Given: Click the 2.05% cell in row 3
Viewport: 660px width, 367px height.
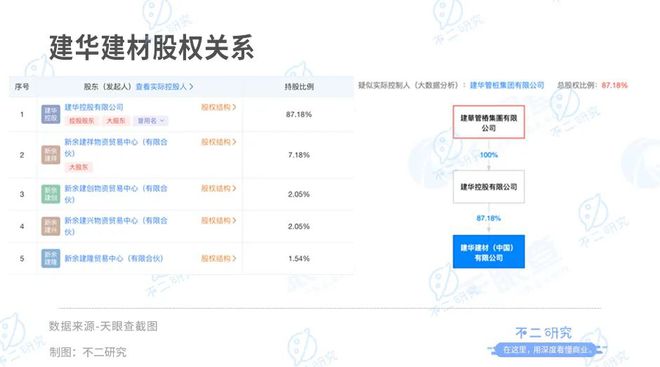Looking at the screenshot, I should (299, 194).
